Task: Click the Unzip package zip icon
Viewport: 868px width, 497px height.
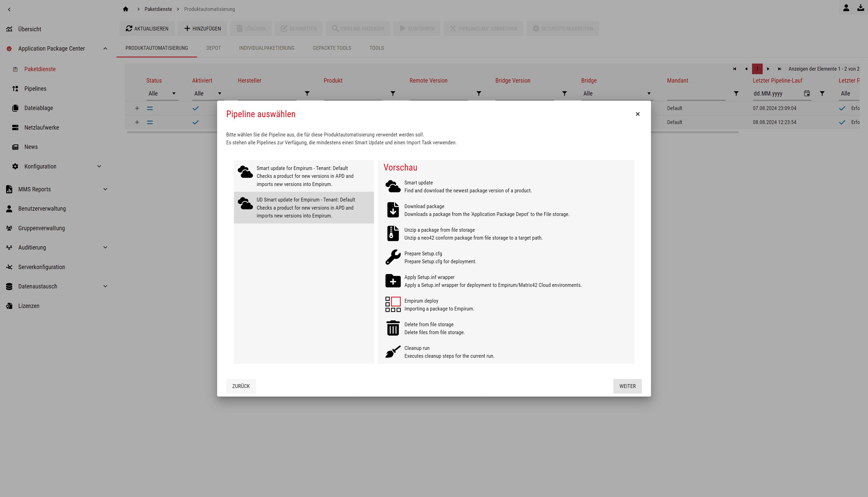Action: 393,234
